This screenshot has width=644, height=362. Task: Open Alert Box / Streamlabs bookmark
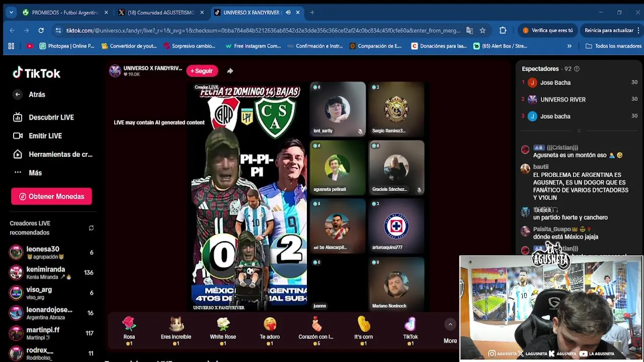pos(500,46)
